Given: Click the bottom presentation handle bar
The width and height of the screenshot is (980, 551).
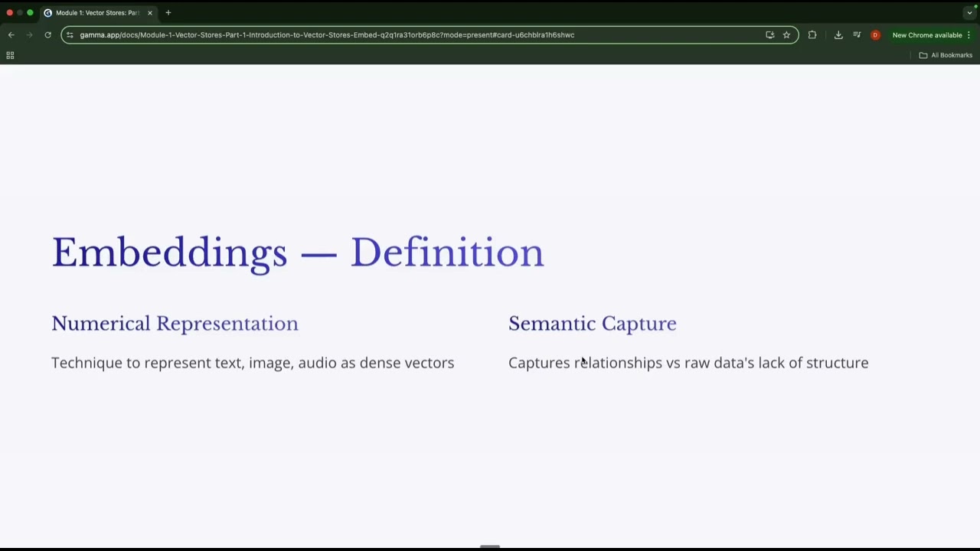Looking at the screenshot, I should pyautogui.click(x=490, y=546).
